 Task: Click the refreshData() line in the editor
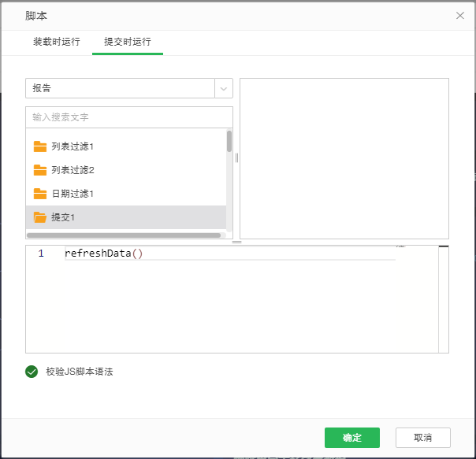coord(104,254)
